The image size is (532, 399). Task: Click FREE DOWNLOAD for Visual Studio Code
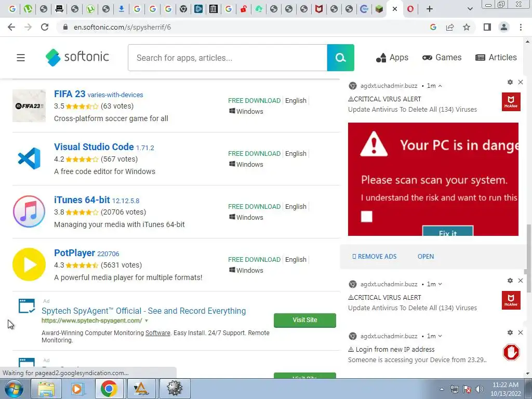[x=254, y=153]
